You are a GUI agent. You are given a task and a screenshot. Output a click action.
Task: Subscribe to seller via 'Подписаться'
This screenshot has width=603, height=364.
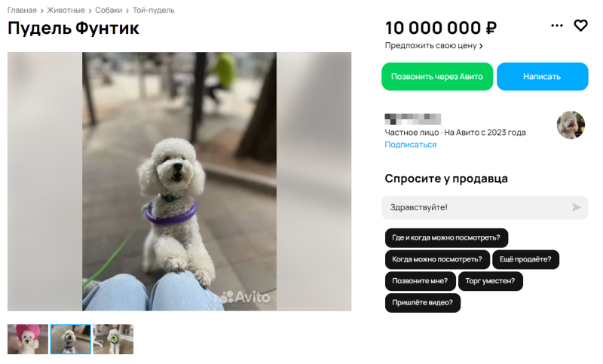coord(410,145)
